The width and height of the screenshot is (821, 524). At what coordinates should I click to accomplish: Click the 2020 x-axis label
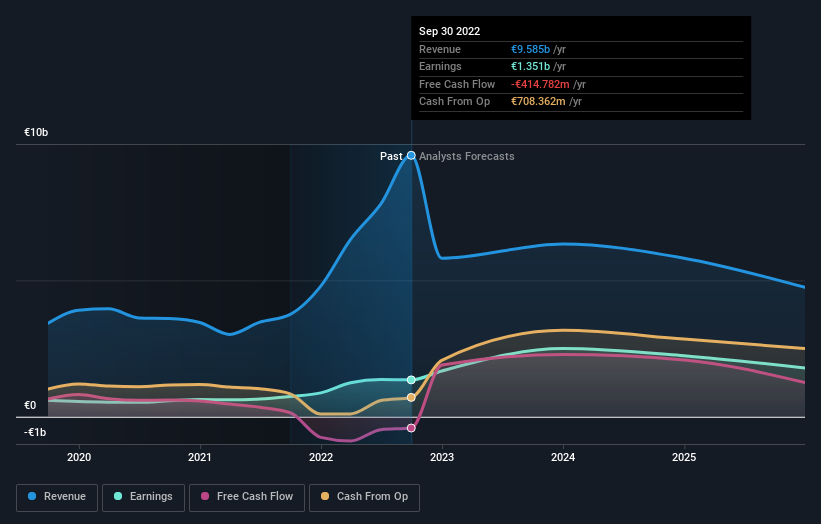(x=79, y=457)
